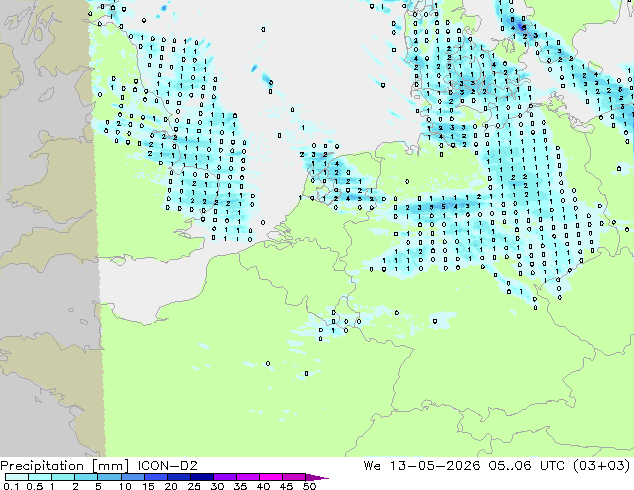Viewport: 634px width, 490px height.
Task: Click the "40" legend value
Action: [x=263, y=486]
